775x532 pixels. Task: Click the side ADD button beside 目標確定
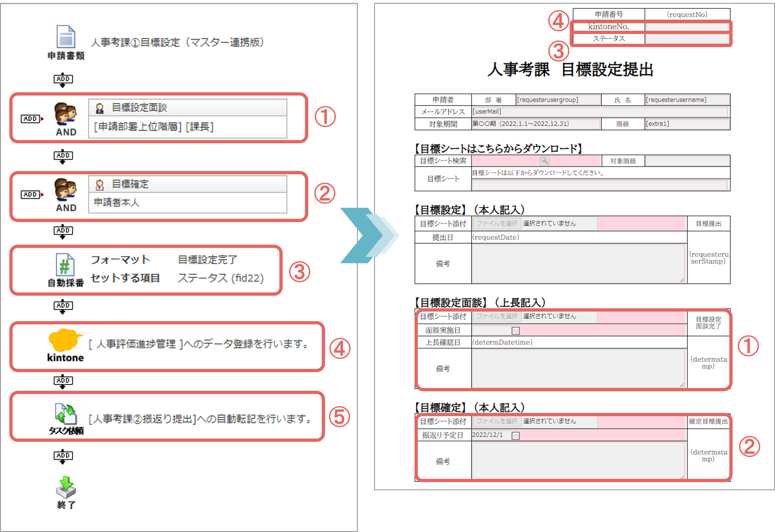(32, 194)
